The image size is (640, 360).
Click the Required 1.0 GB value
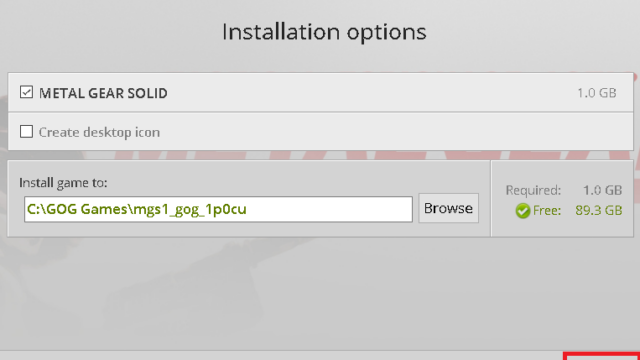pos(602,190)
